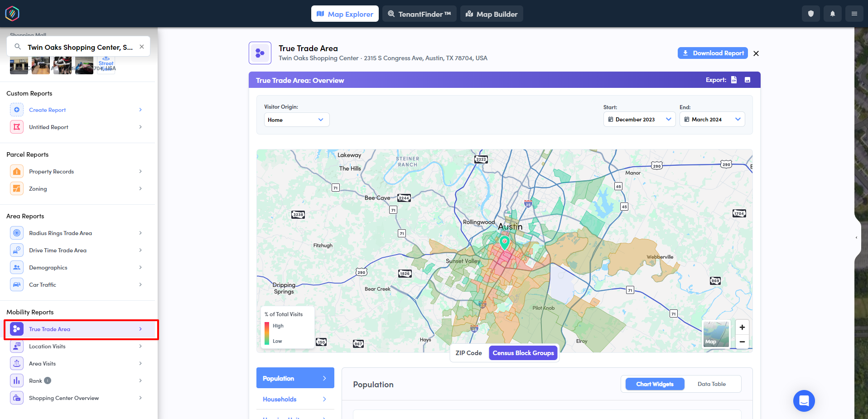Clear the Twin Oaks search field
868x419 pixels.
(x=142, y=47)
